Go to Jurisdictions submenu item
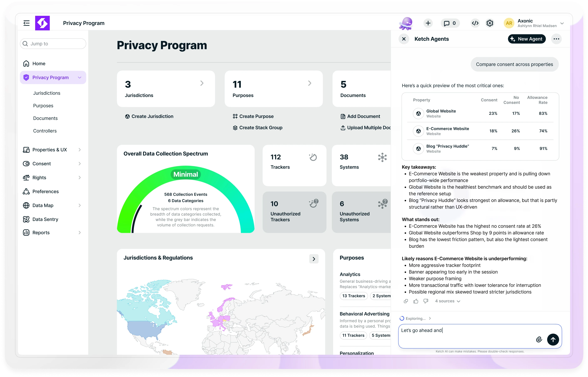Screen dimensions: 588x377 [x=47, y=93]
